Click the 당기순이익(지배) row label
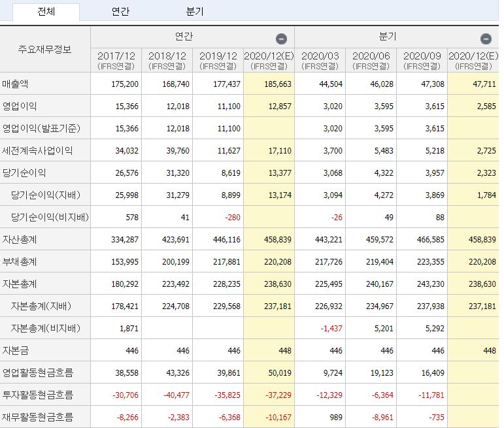Viewport: 504px width, 428px height. (x=45, y=195)
